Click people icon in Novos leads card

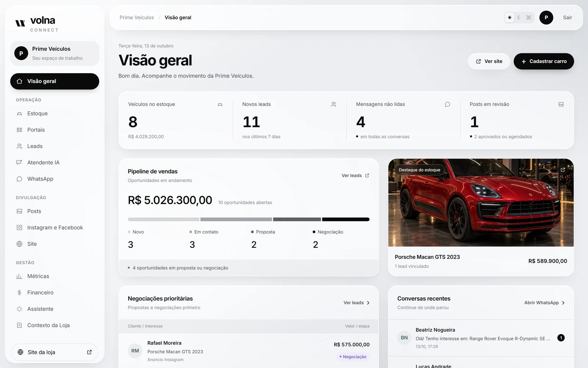(334, 105)
